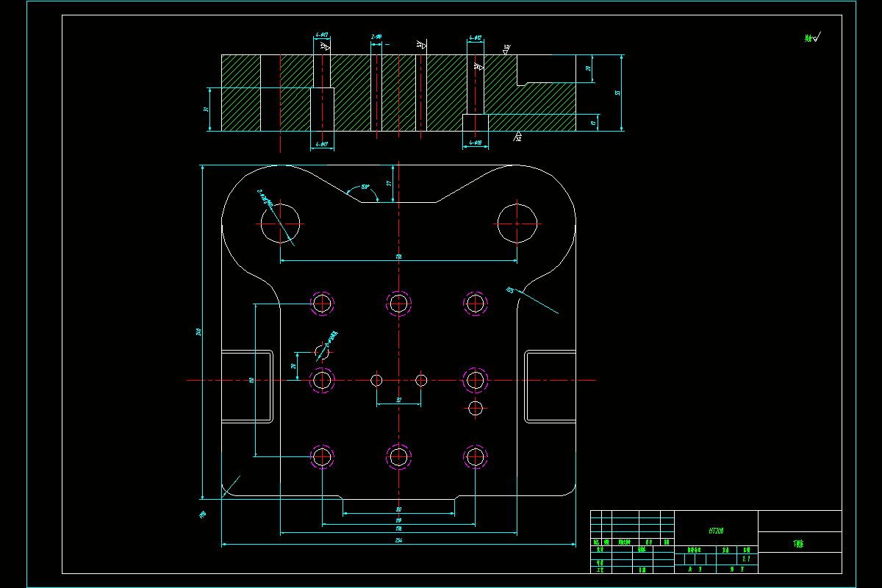
Task: Select the "2-Φ8" hole callout in section view
Action: (376, 36)
